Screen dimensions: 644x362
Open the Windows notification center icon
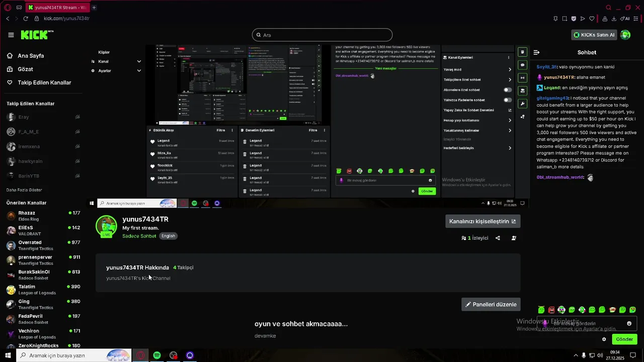[633, 355]
